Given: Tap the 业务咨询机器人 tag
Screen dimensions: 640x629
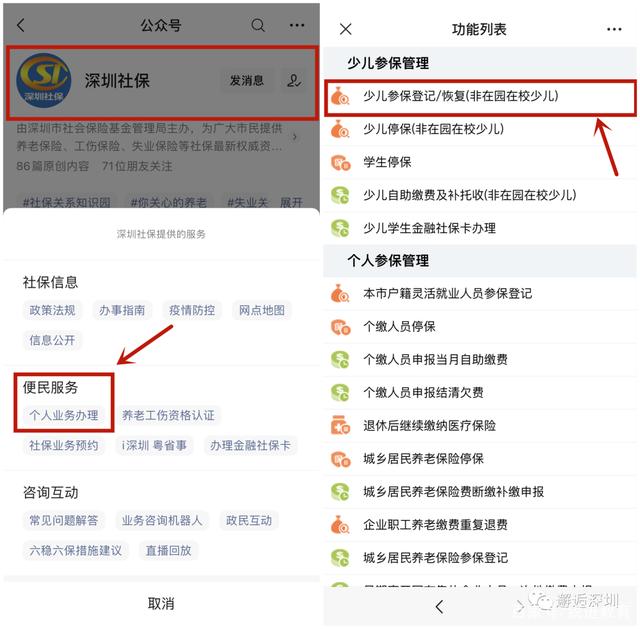Looking at the screenshot, I should click(162, 520).
